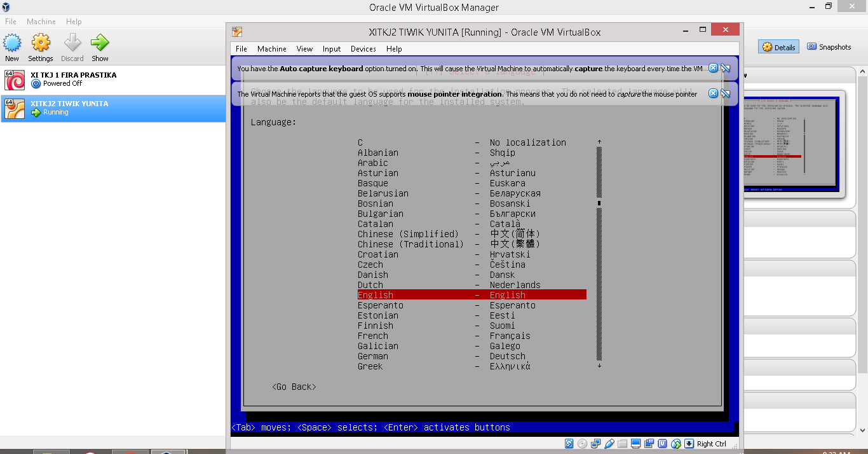
Task: Click the keyboard capture arrow status icon
Action: coord(689,444)
